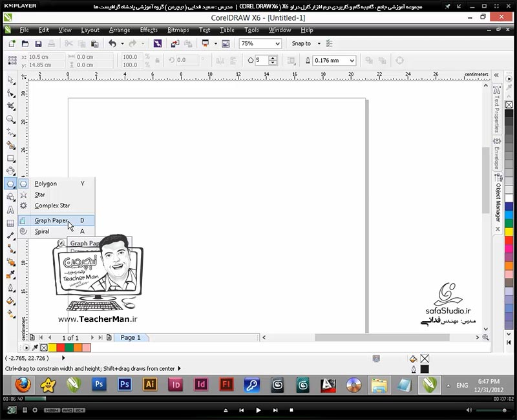
Task: Expand the launcher dropdown arrow
Action: click(216, 43)
